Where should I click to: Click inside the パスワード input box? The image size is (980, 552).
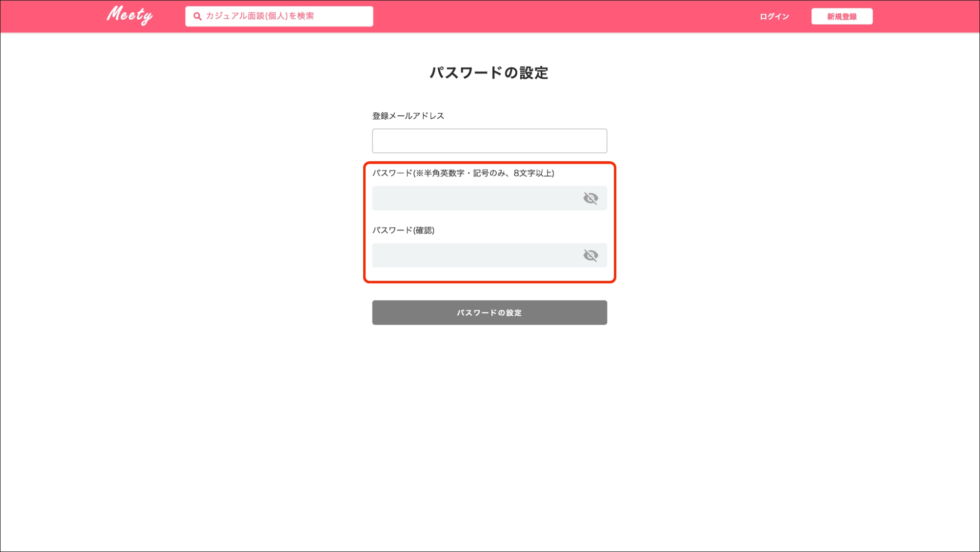[x=471, y=198]
